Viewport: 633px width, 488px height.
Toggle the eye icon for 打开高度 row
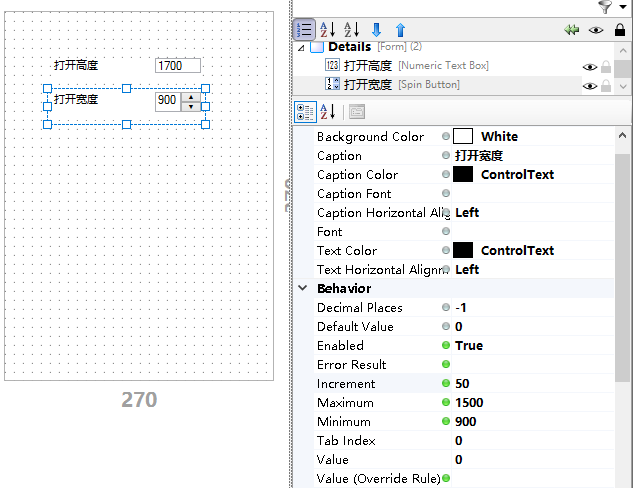pyautogui.click(x=590, y=67)
